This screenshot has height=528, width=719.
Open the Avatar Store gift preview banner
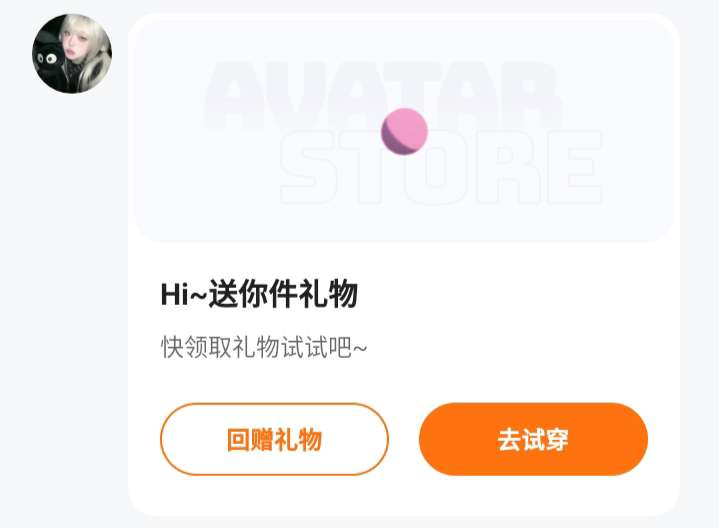pyautogui.click(x=404, y=131)
